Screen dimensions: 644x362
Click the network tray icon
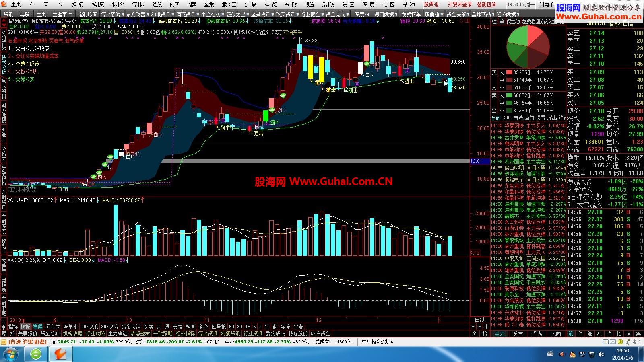pos(592,354)
